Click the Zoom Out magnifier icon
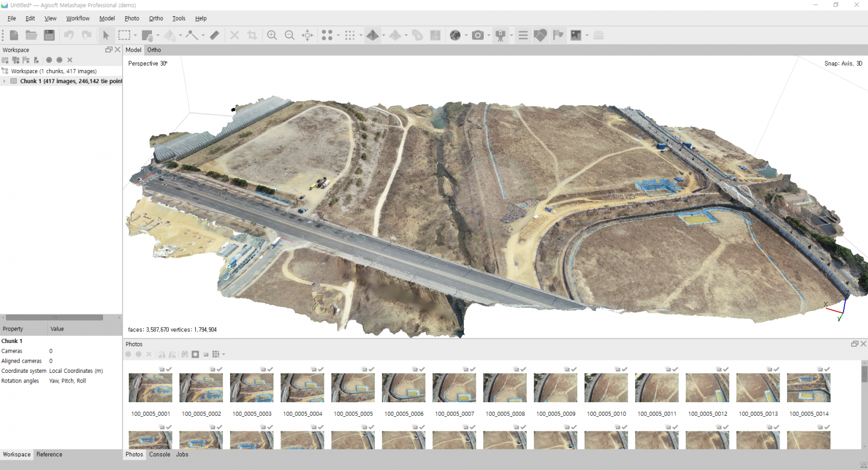 click(x=290, y=35)
